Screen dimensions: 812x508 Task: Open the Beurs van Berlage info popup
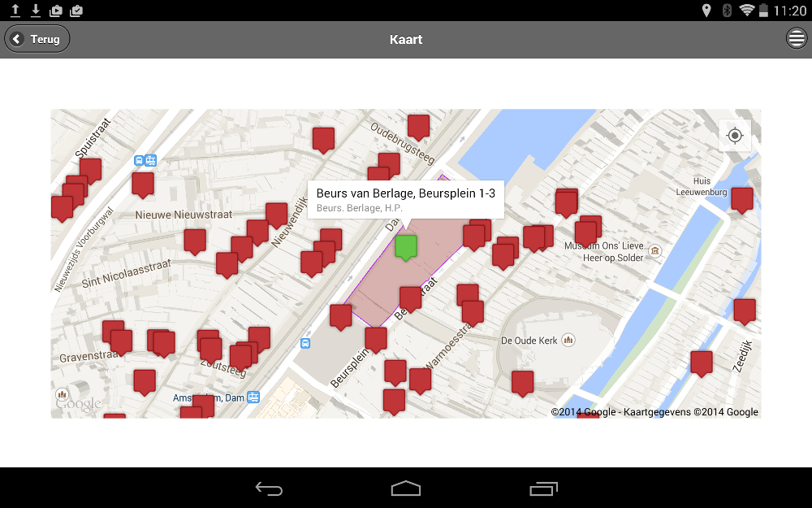pos(405,200)
